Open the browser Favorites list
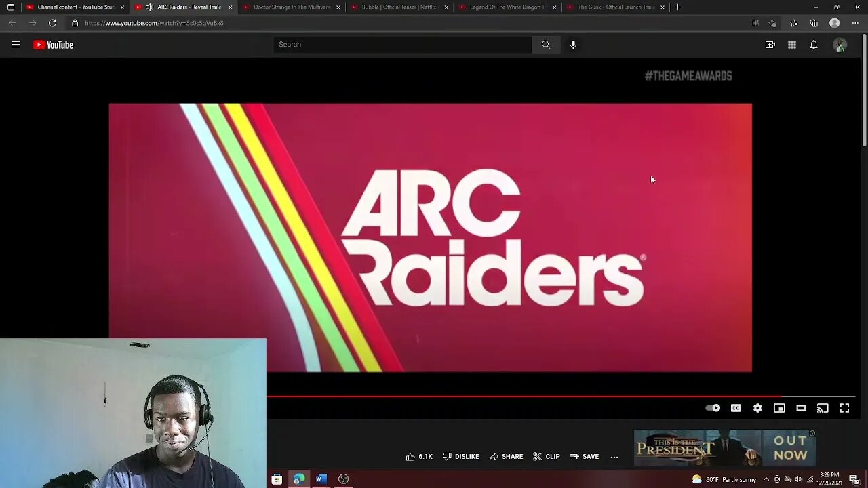The image size is (868, 488). pyautogui.click(x=793, y=23)
